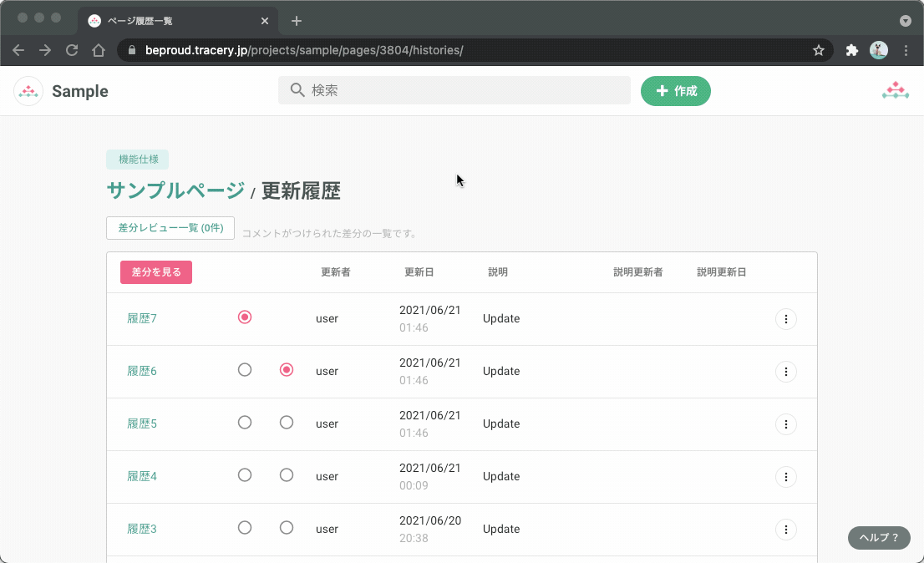
Task: Choose 履歴6 as the first comparison revision
Action: pos(245,370)
